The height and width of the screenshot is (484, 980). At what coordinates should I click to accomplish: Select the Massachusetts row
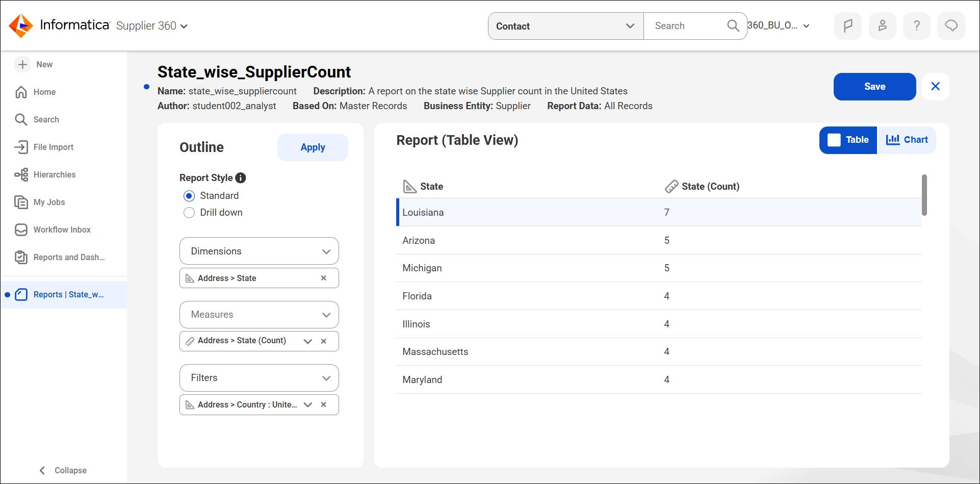pos(659,351)
